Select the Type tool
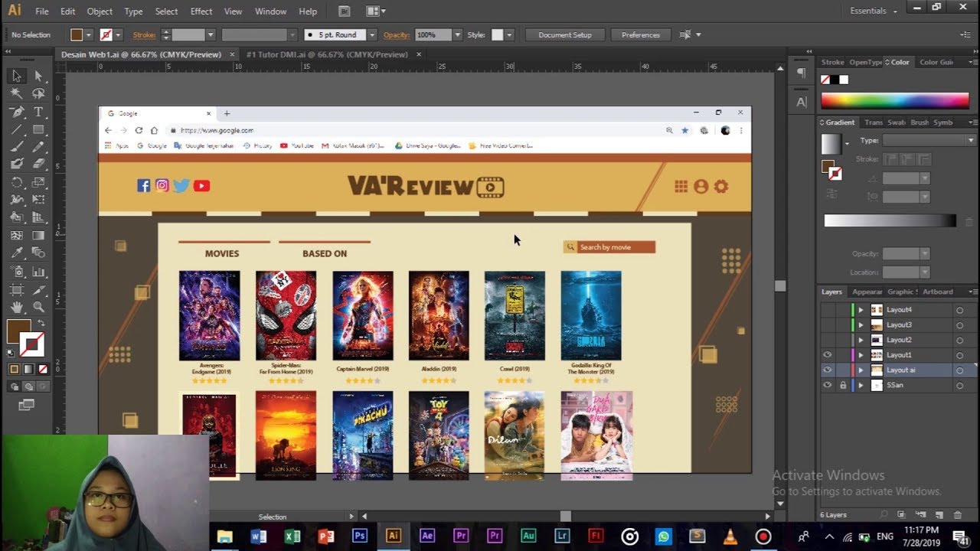Image resolution: width=980 pixels, height=551 pixels. click(38, 112)
